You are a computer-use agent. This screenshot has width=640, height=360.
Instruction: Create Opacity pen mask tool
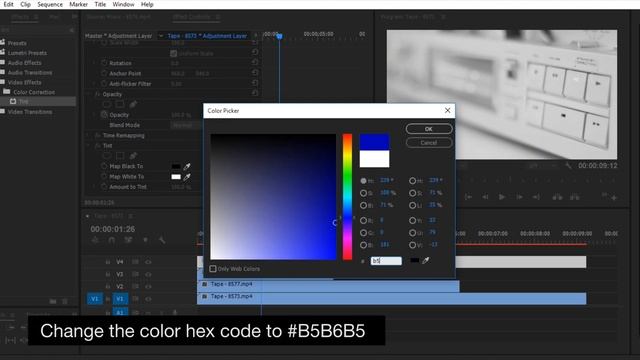pyautogui.click(x=133, y=104)
